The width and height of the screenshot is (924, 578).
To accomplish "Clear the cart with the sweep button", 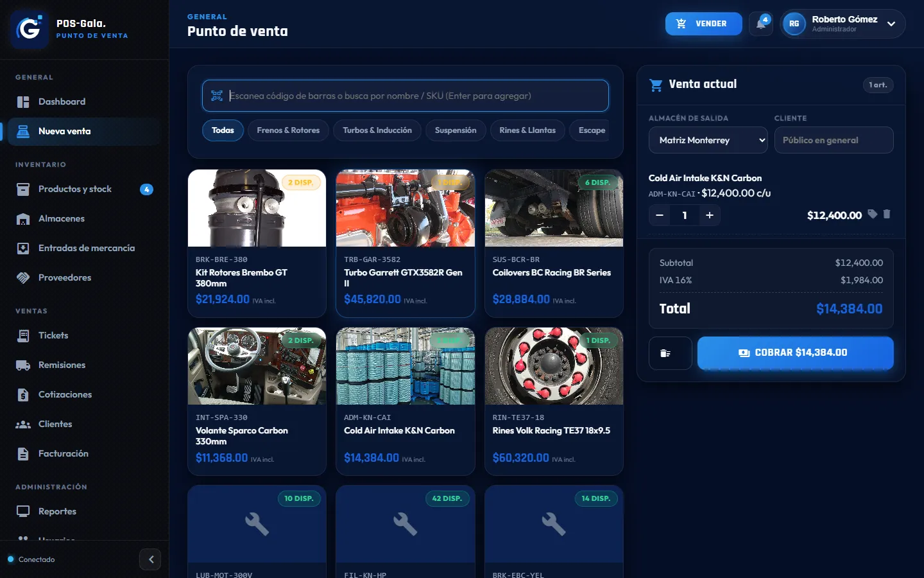I will coord(671,353).
